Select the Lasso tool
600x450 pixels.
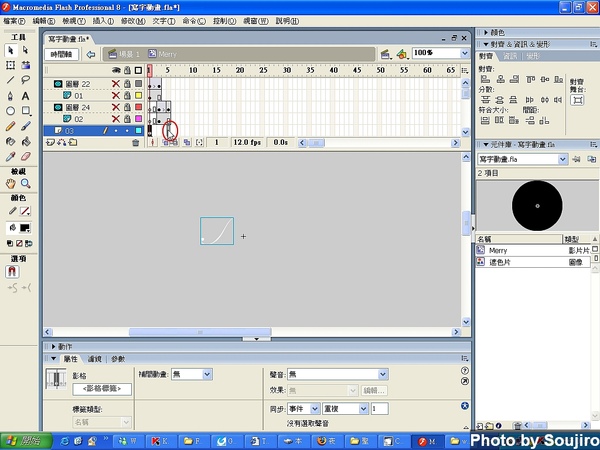26,79
